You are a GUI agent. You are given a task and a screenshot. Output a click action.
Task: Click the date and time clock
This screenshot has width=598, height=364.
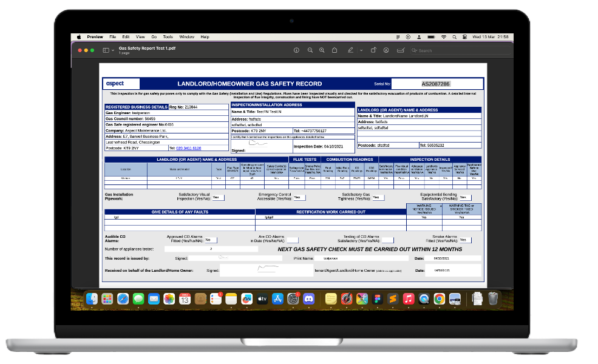pyautogui.click(x=491, y=37)
